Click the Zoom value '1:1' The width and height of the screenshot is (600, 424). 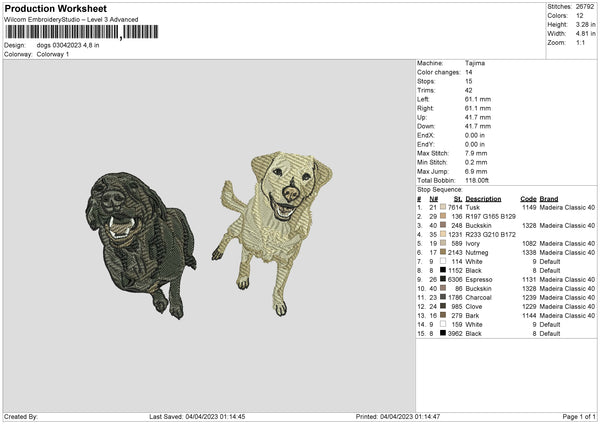tap(580, 42)
